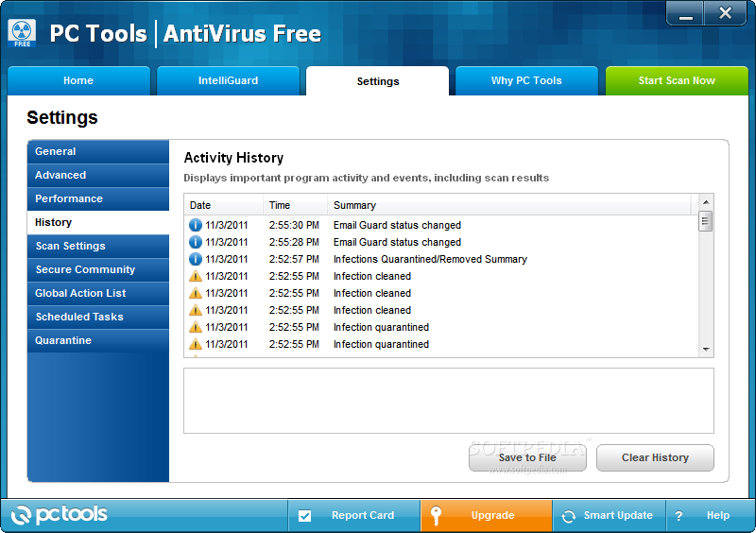
Task: Run Smart Update from footer
Action: click(x=609, y=516)
